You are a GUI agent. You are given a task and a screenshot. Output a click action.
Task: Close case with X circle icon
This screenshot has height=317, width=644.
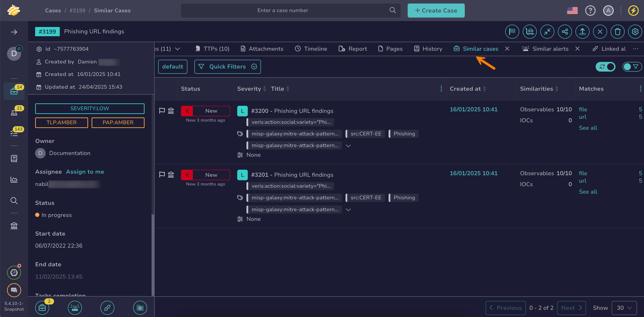tap(600, 31)
